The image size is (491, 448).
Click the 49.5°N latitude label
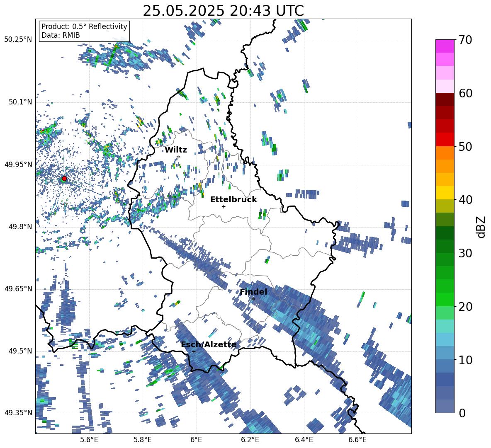pyautogui.click(x=20, y=351)
